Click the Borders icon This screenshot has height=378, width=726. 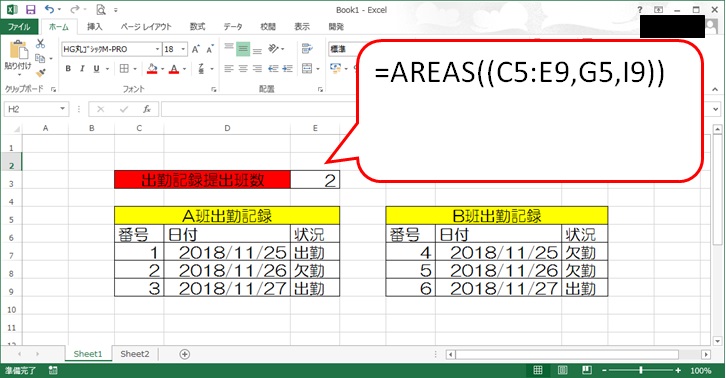click(x=124, y=69)
